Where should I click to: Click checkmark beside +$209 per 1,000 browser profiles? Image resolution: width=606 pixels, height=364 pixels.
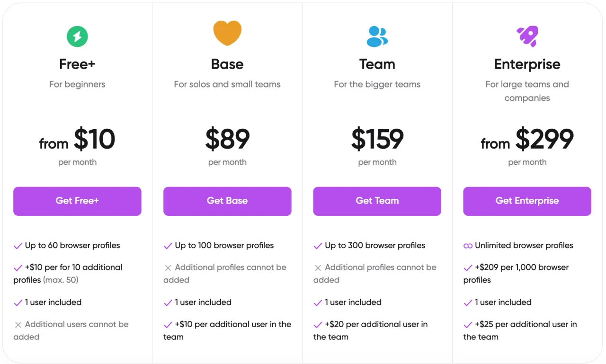(x=468, y=268)
